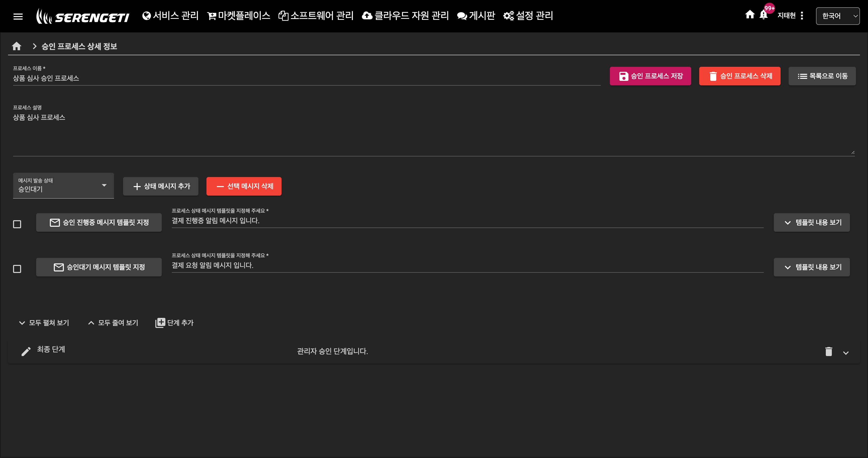Click 모두 펼쳐 보기 link
This screenshot has width=868, height=458.
pyautogui.click(x=44, y=323)
